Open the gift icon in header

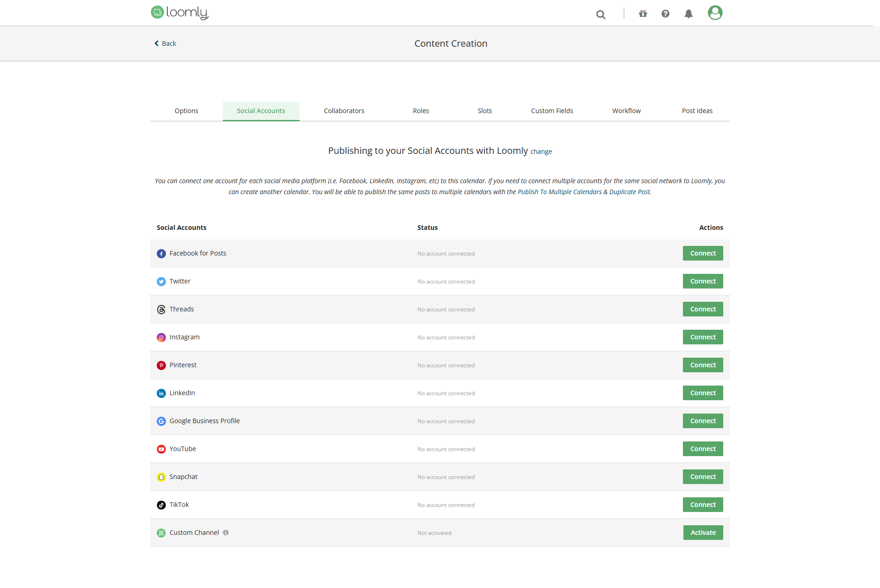coord(643,14)
